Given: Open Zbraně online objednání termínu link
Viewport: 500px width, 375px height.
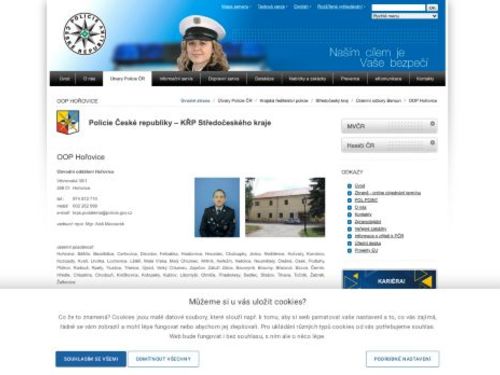Looking at the screenshot, I should pos(388,193).
